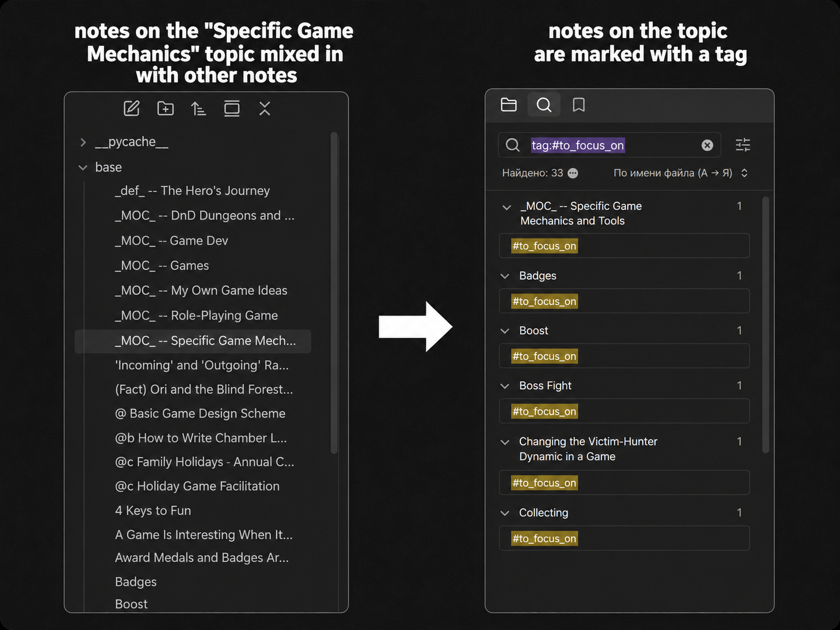Viewport: 840px width, 630px height.
Task: Open the '4 Keys to Fun' note
Action: (153, 510)
